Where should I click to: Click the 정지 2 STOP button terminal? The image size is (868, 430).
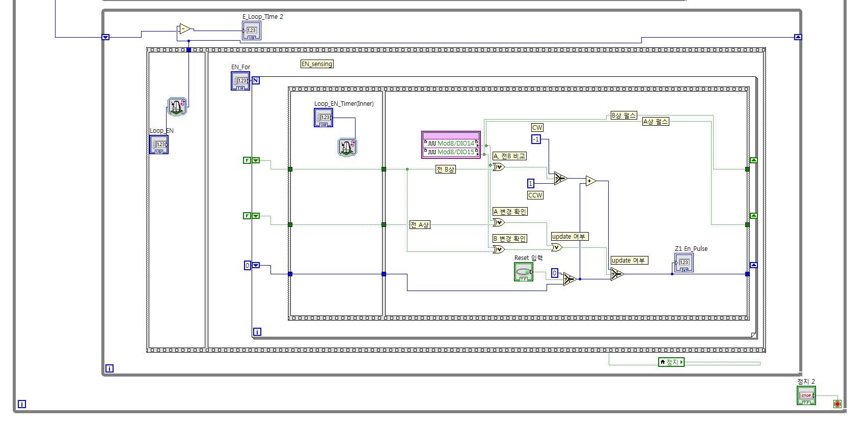point(806,395)
